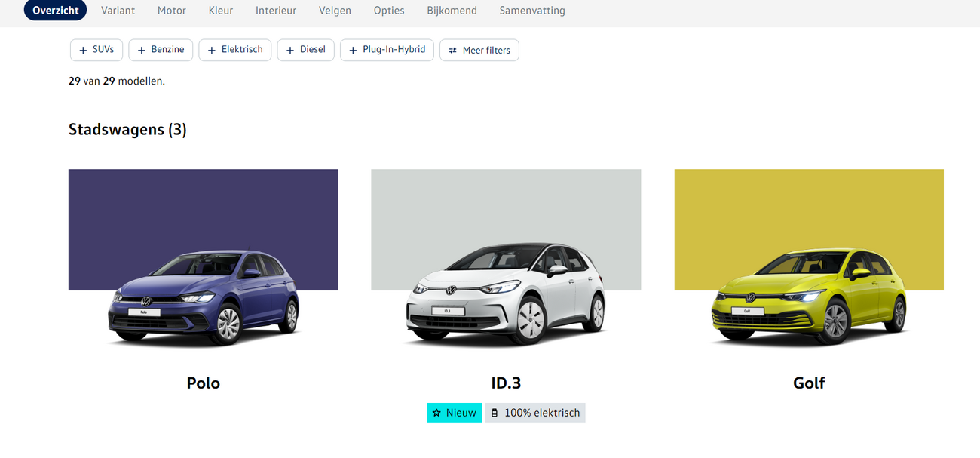Open the Overzicht tab
Viewport: 980px width, 458px height.
pos(56,10)
